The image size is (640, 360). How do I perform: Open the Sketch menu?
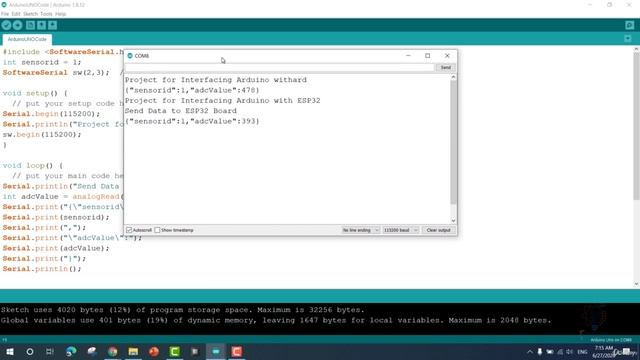point(30,14)
